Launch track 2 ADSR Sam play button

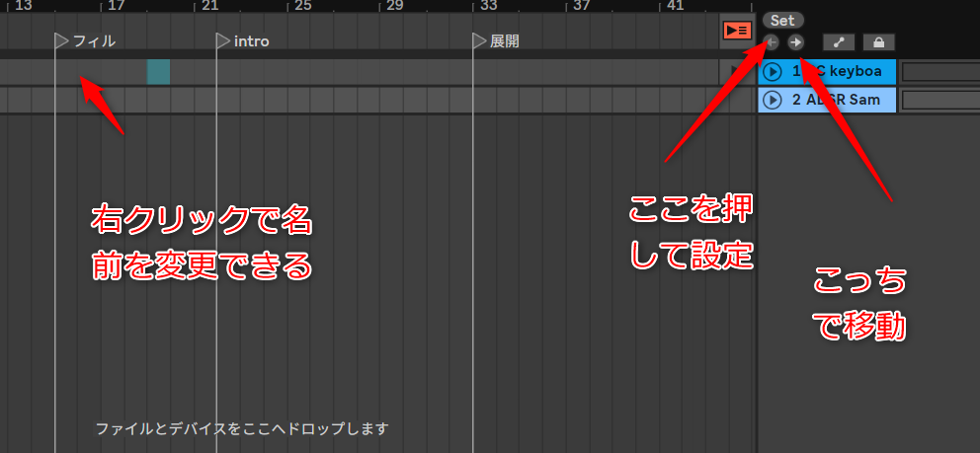tap(773, 100)
